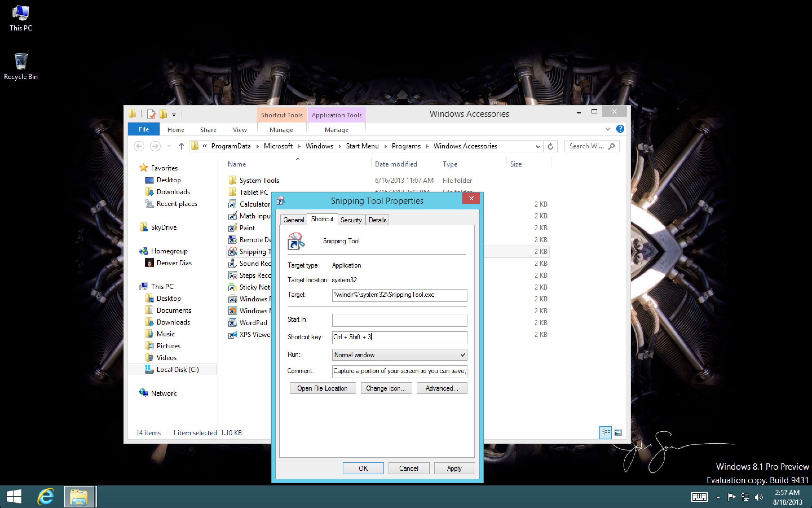
Task: Select the System Tools folder
Action: (254, 180)
